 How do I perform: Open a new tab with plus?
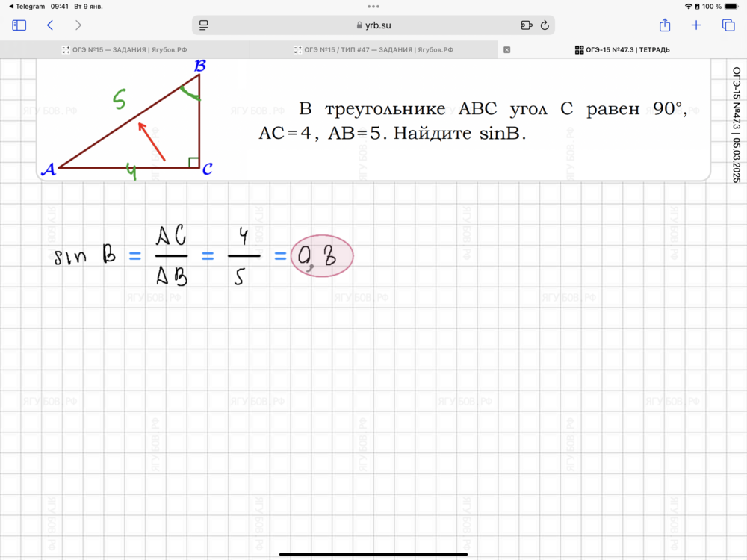(x=696, y=25)
